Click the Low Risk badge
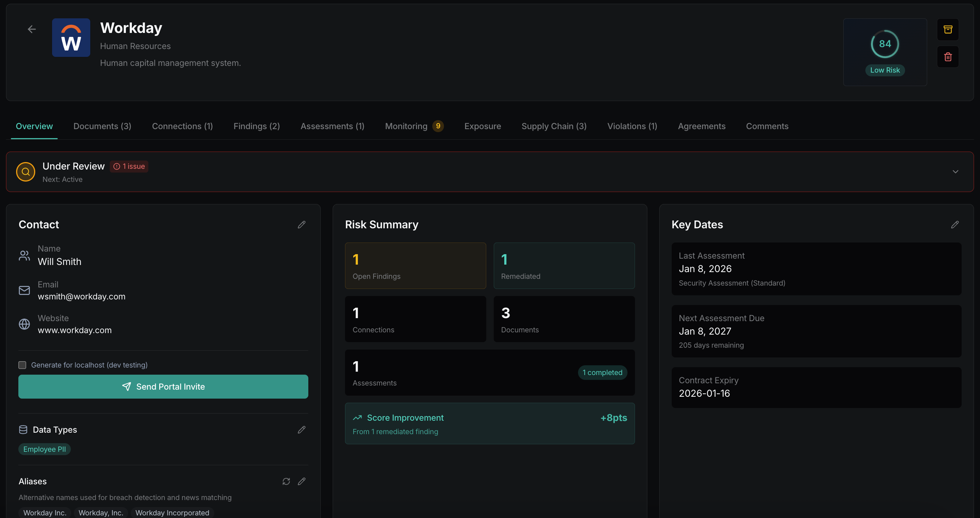 click(x=885, y=70)
